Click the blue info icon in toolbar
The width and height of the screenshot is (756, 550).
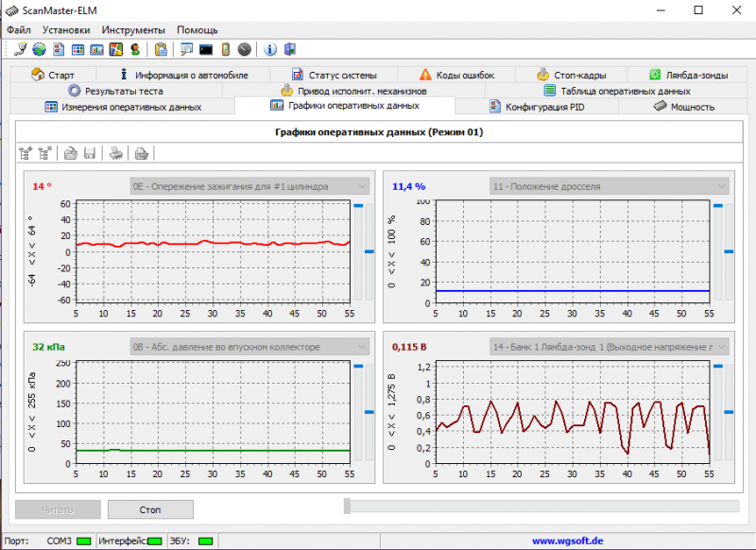(270, 49)
